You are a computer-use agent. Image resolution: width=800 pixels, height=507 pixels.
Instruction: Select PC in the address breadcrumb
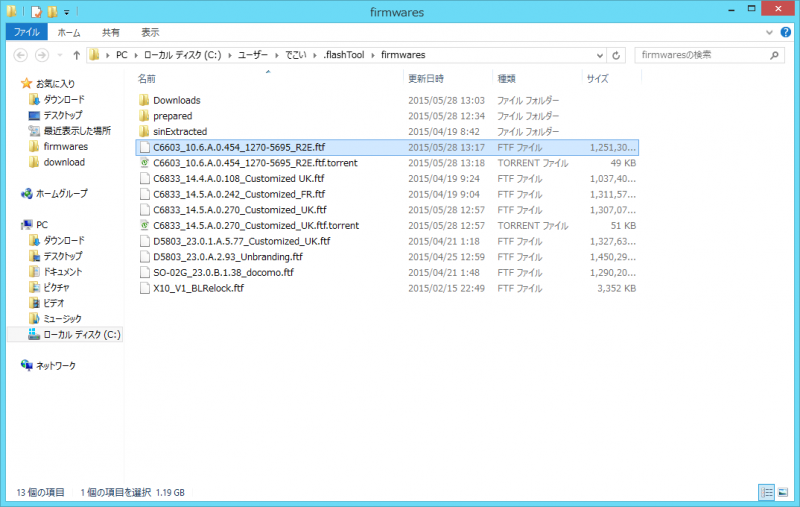(121, 55)
